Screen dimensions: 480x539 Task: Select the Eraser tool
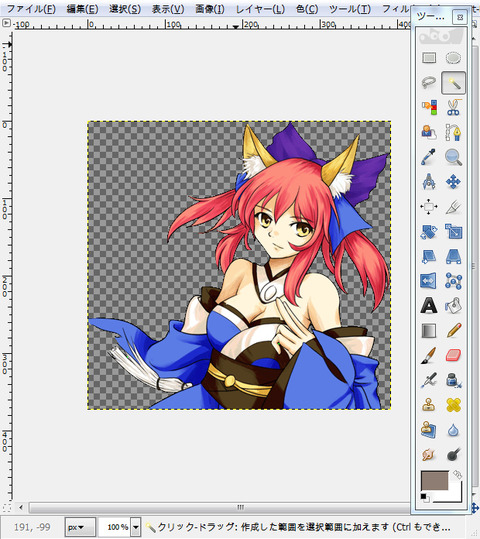coord(453,355)
